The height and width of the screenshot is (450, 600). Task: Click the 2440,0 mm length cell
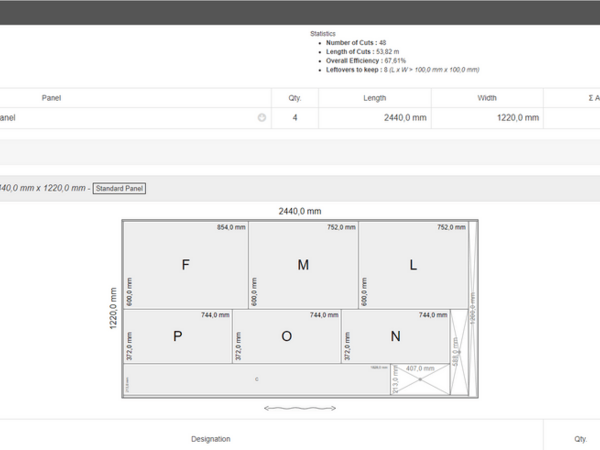[375, 118]
